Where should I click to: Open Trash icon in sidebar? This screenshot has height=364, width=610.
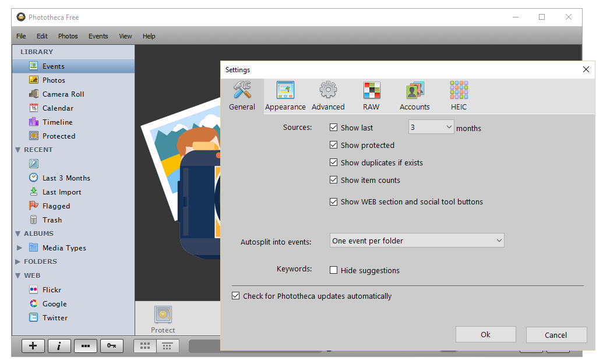[34, 220]
